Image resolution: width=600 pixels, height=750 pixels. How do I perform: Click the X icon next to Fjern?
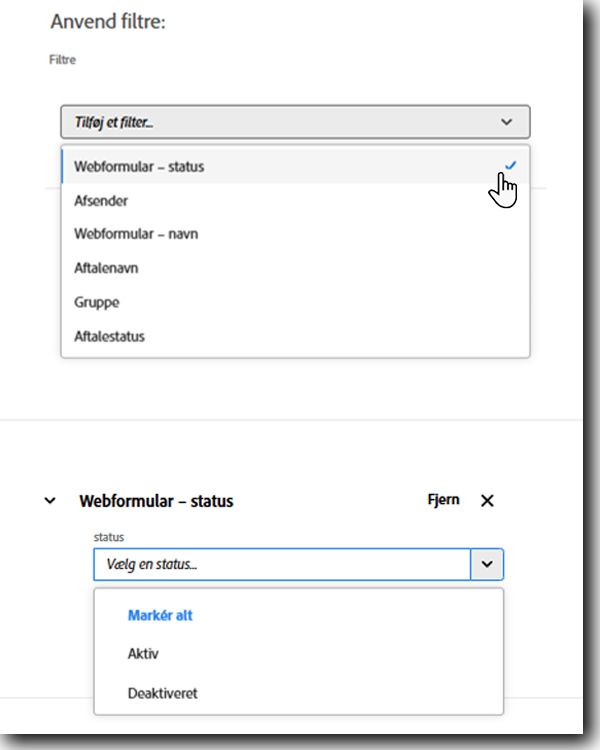(487, 501)
